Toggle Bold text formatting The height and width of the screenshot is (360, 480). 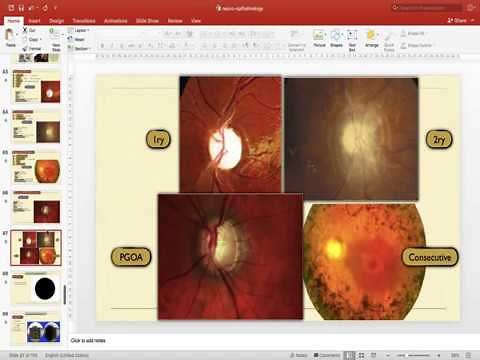tap(103, 45)
